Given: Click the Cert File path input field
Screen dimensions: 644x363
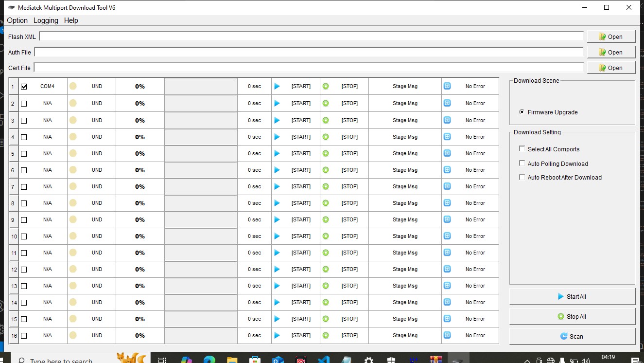Looking at the screenshot, I should 309,68.
